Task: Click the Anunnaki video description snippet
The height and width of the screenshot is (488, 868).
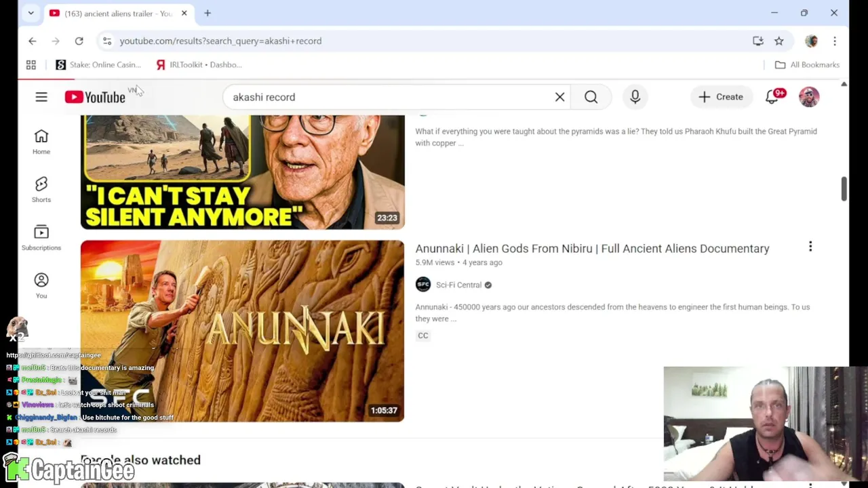Action: (x=612, y=312)
